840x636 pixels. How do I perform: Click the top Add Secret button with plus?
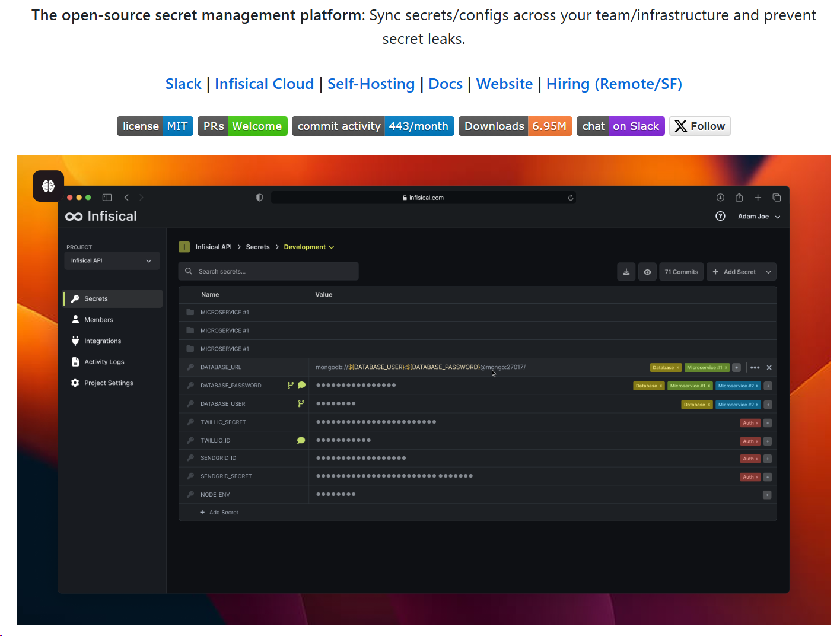coord(734,272)
